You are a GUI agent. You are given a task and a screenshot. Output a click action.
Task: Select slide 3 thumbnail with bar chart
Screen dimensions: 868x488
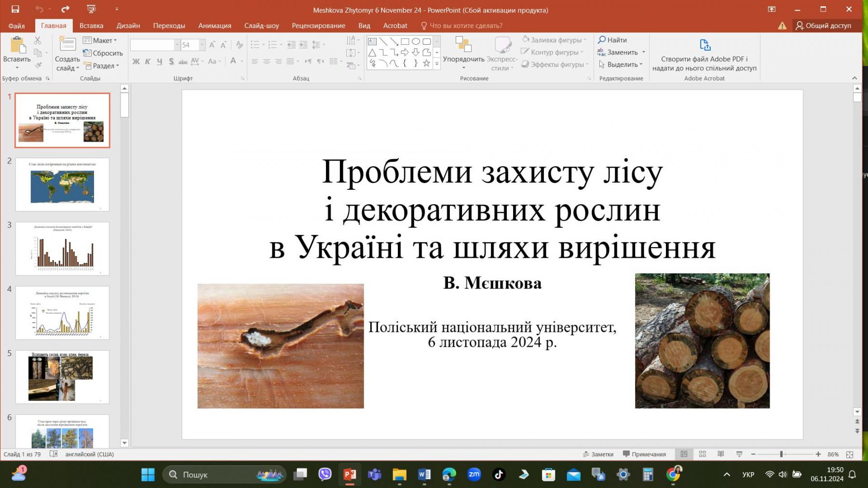62,249
